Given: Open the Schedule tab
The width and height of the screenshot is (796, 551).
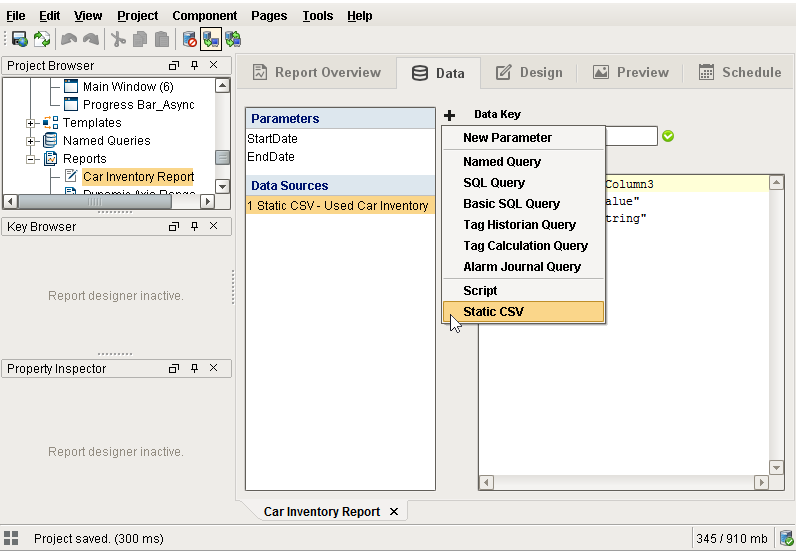Looking at the screenshot, I should click(740, 72).
